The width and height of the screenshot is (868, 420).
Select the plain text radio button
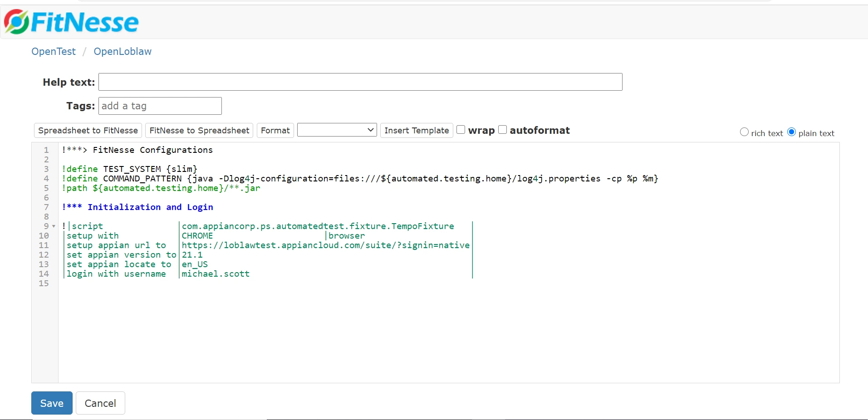click(x=792, y=132)
